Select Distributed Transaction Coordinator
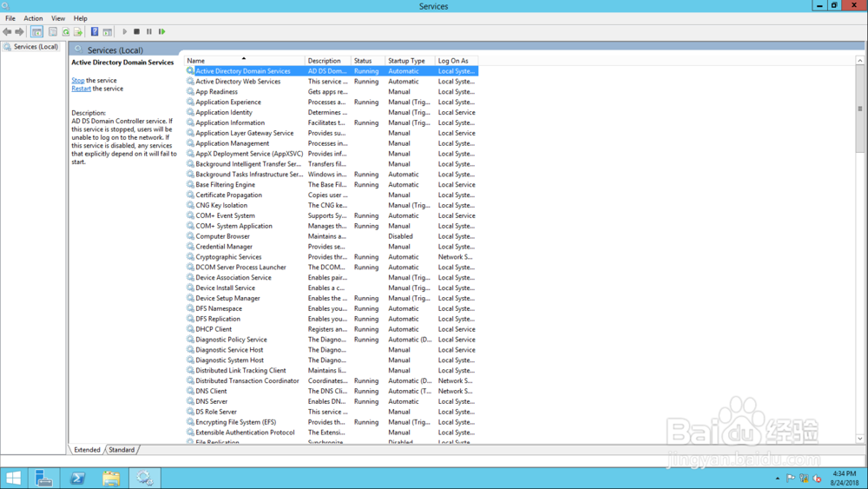Viewport: 868px width, 489px height. pos(332,381)
